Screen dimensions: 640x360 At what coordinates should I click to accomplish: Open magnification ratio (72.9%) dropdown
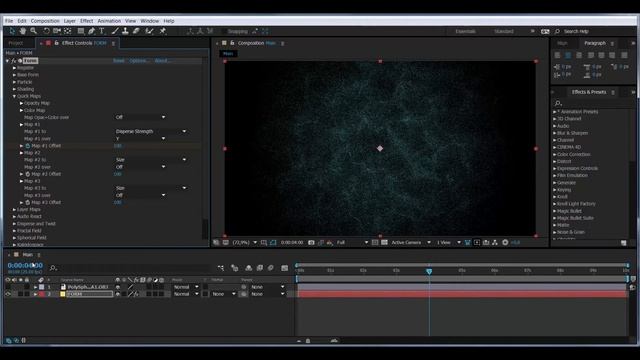click(x=244, y=242)
